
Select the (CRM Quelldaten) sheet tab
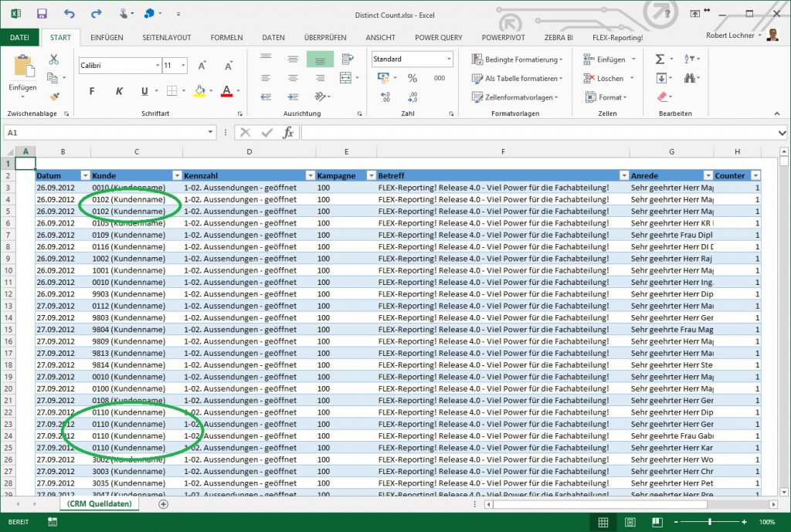(100, 503)
